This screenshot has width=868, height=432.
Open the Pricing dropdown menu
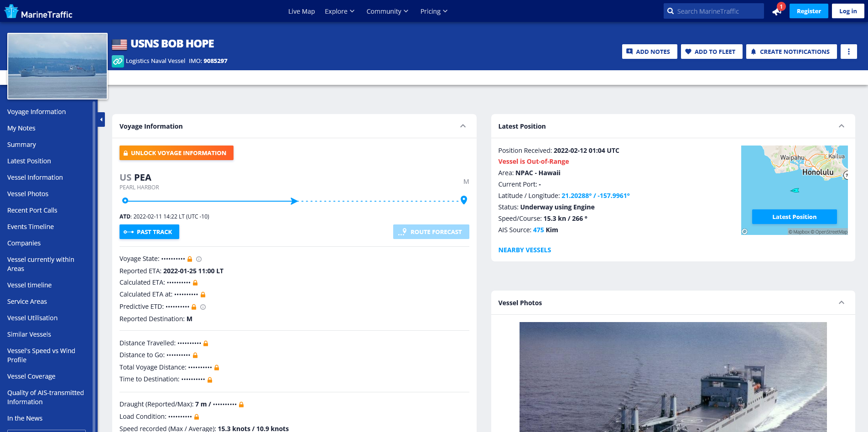pyautogui.click(x=434, y=11)
